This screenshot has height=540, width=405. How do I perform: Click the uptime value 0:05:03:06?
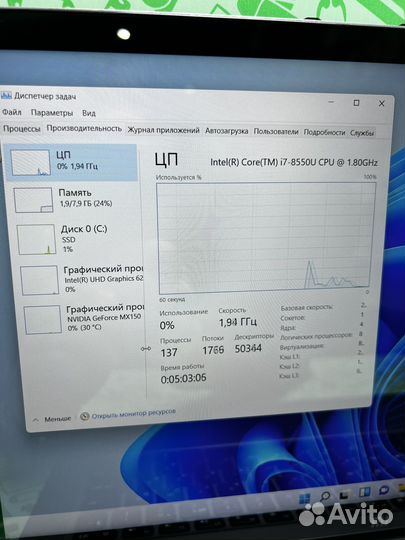[x=184, y=378]
